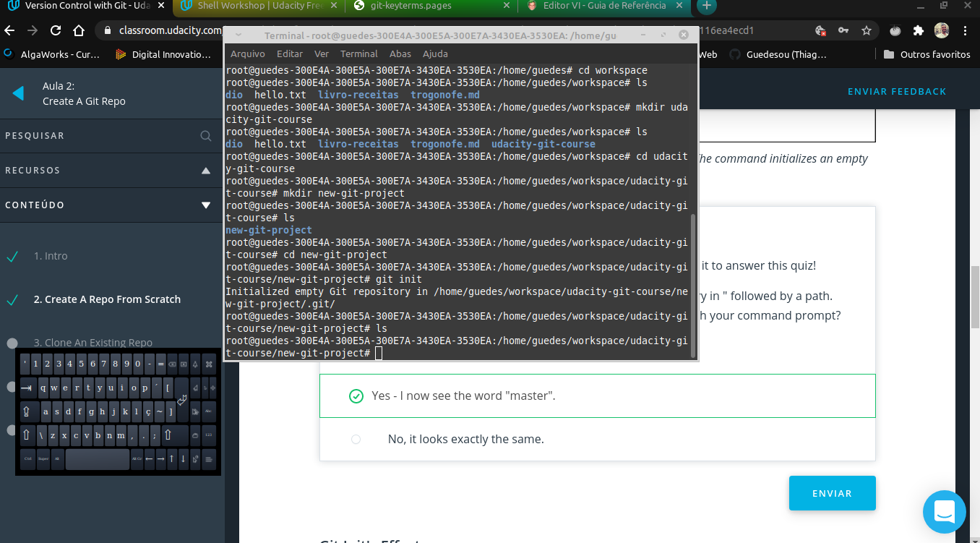The image size is (980, 543).
Task: Open the Chrome profile avatar
Action: (942, 31)
